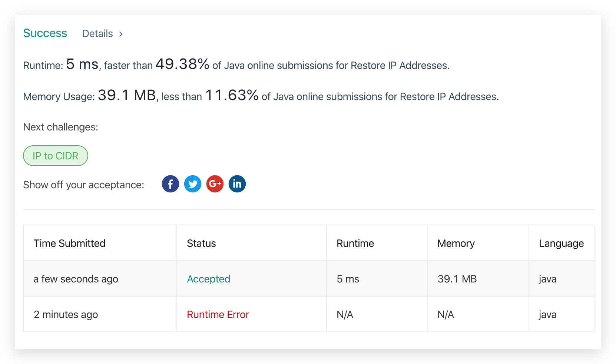Image resolution: width=616 pixels, height=364 pixels.
Task: Select the Status column header
Action: pyautogui.click(x=201, y=243)
